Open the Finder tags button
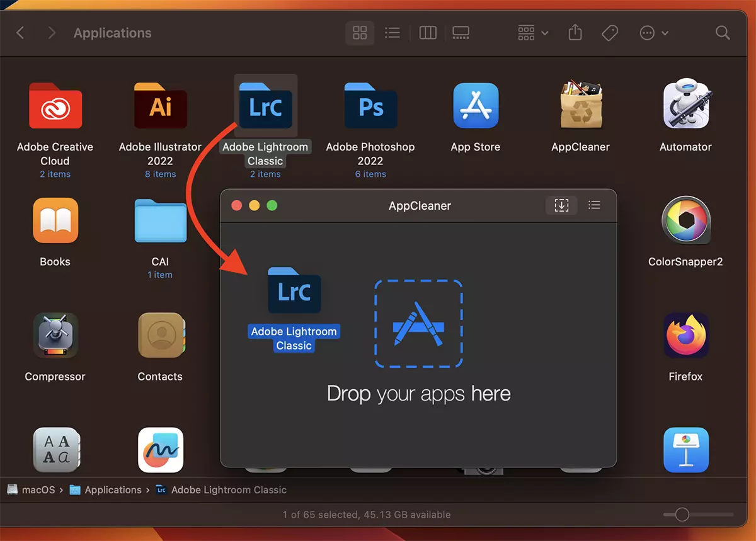756x541 pixels. coord(610,33)
